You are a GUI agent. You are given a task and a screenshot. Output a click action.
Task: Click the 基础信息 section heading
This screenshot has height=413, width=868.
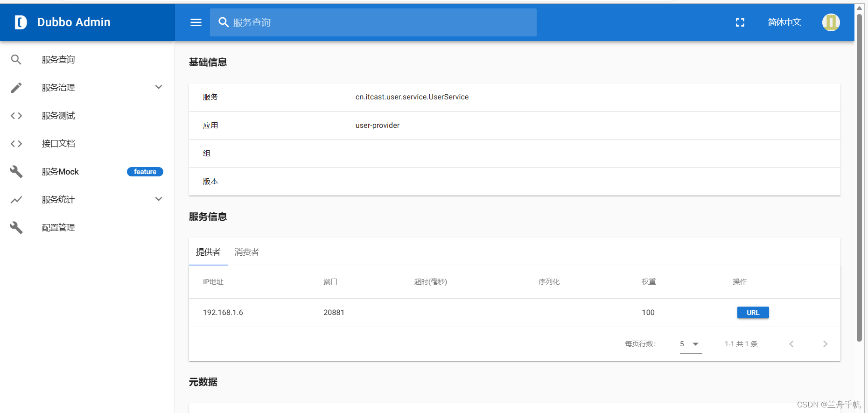pyautogui.click(x=208, y=62)
